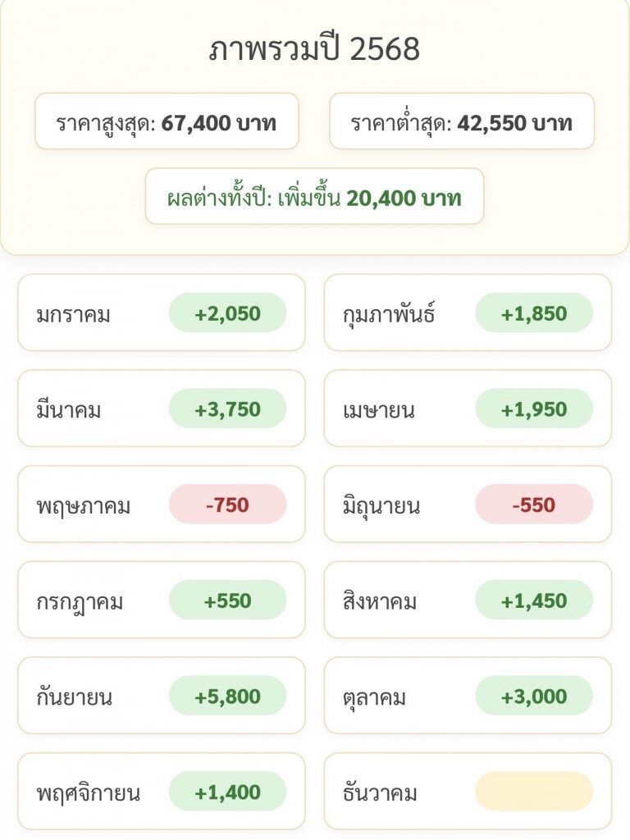630x840 pixels.
Task: Open the กุมภาพันธ์ month card
Action: point(468,313)
